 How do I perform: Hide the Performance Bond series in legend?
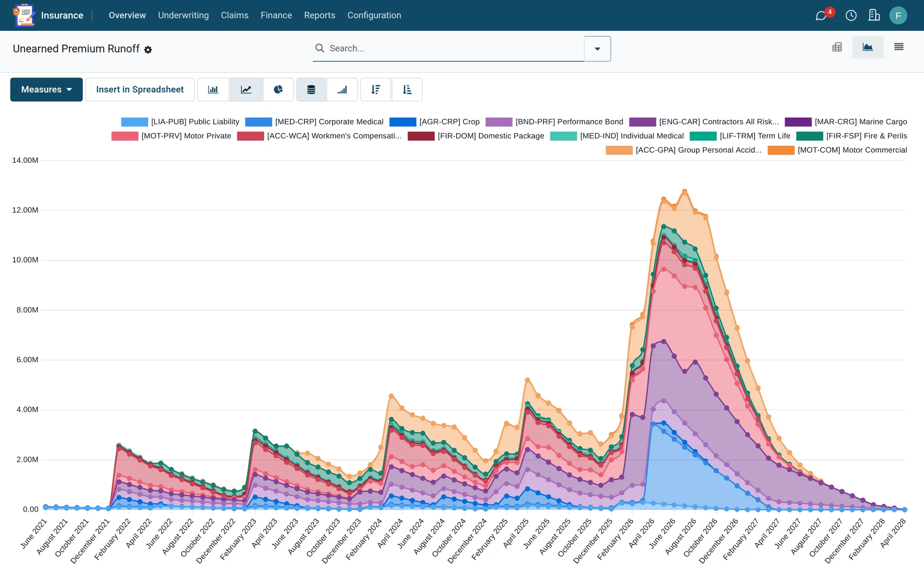coord(554,122)
